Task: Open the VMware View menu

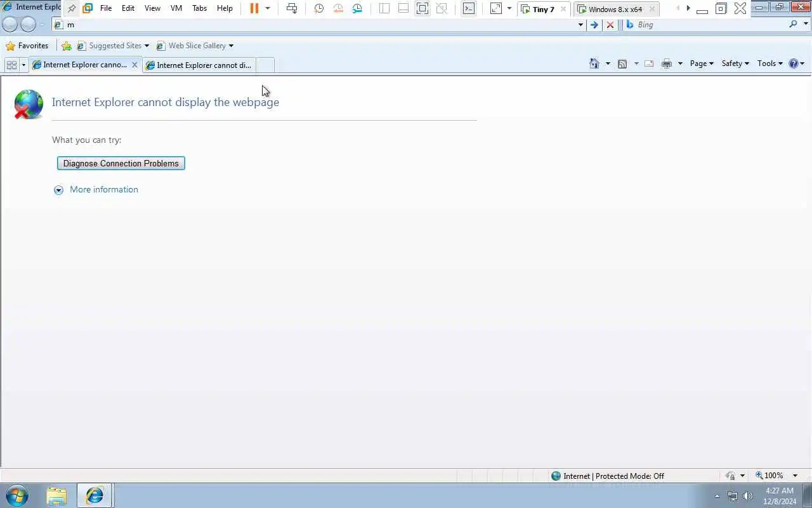Action: tap(152, 8)
